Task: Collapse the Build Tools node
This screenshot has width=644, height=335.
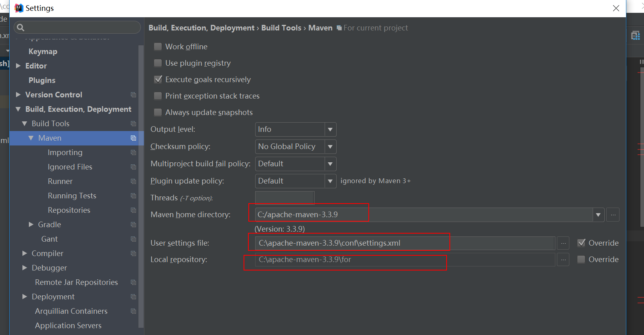Action: (x=24, y=123)
